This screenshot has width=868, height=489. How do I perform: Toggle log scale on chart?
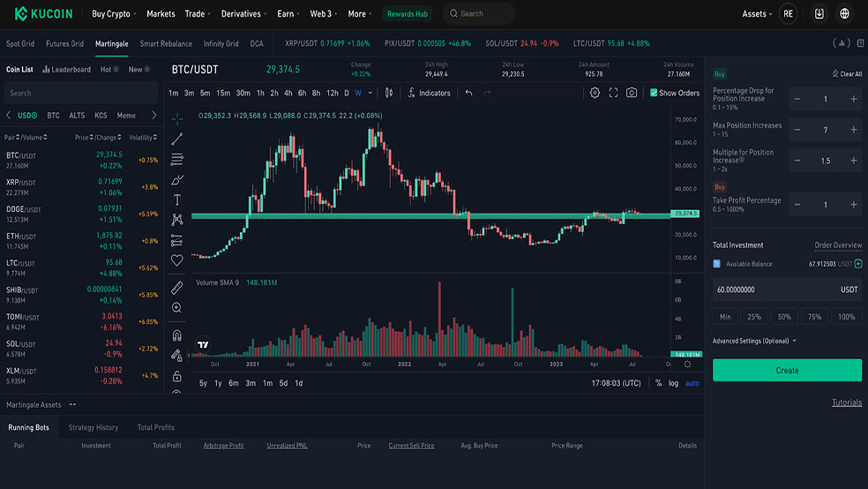[673, 383]
